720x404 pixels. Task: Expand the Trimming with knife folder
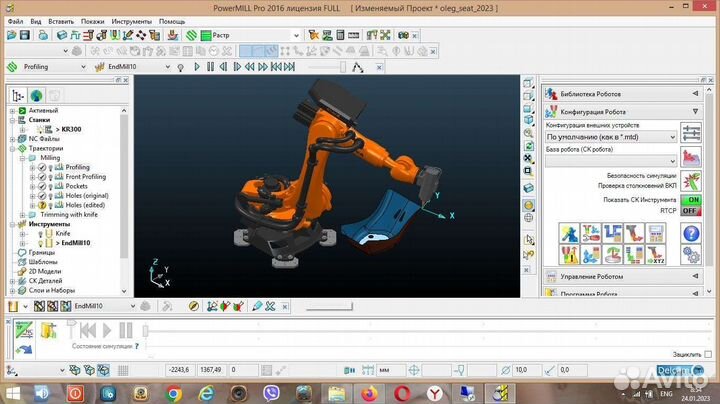[22, 215]
